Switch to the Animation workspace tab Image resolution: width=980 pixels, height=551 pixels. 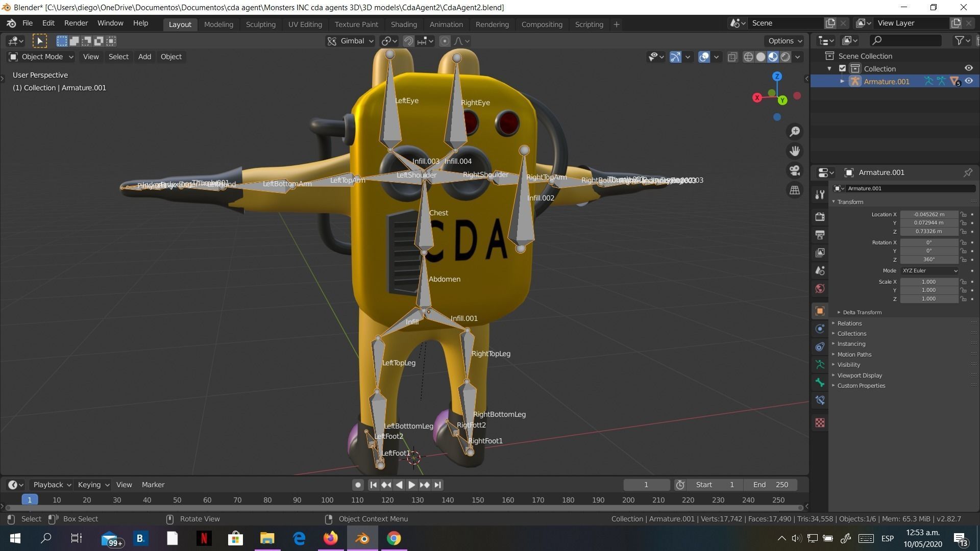pos(446,24)
